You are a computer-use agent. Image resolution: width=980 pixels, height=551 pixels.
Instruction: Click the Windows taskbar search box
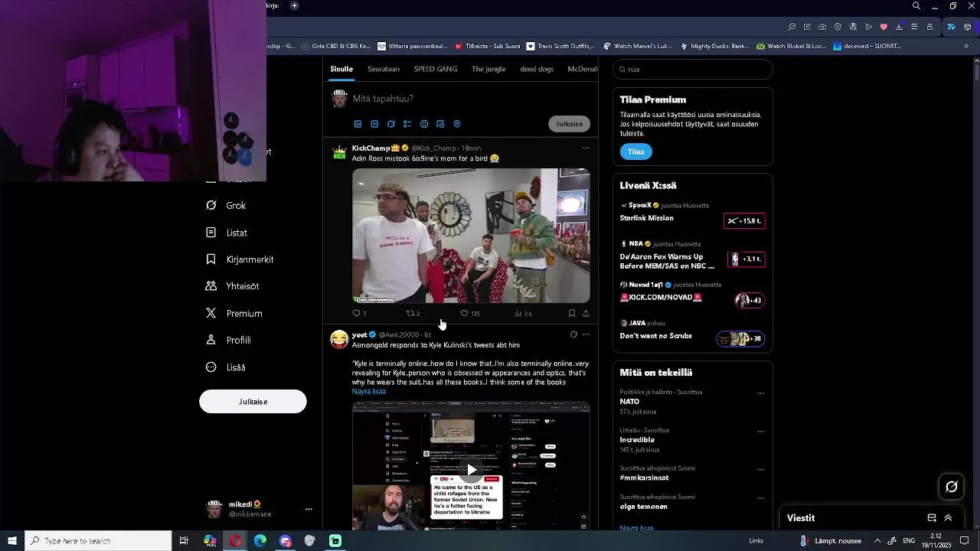[98, 541]
